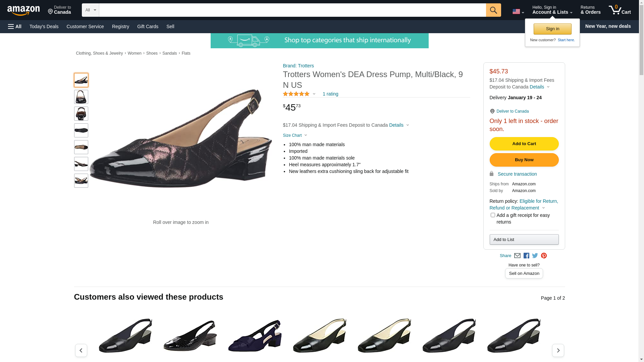The width and height of the screenshot is (644, 362).
Task: Share product on Pinterest icon
Action: pos(544,256)
